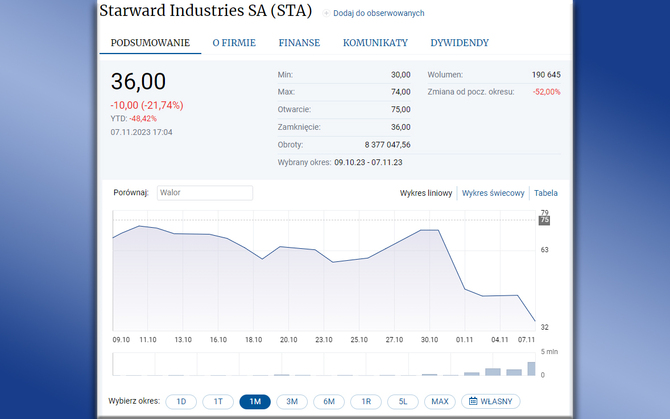
Task: Show the Tabela data view
Action: point(546,193)
